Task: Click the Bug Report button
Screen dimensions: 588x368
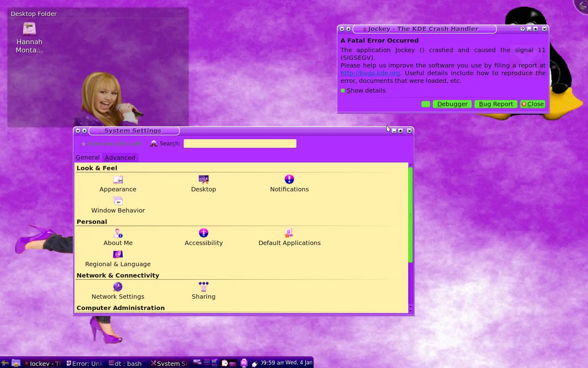Action: (x=496, y=104)
